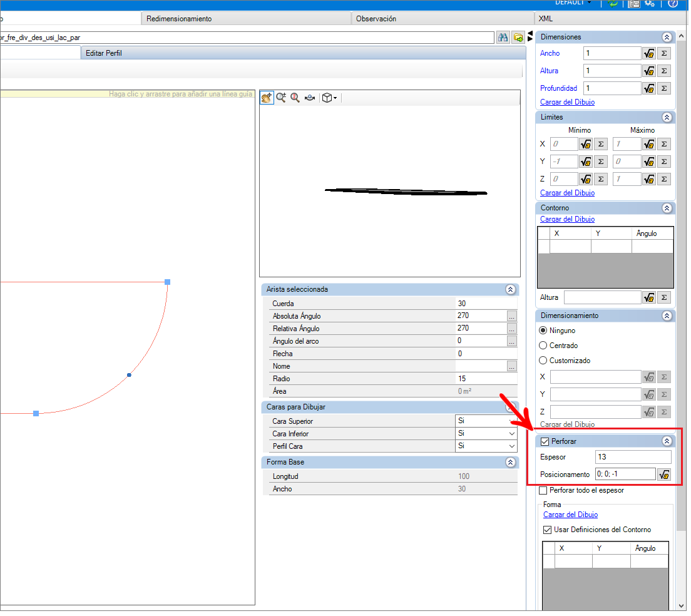691x616 pixels.
Task: Switch to the Redimensionamiento tab
Action: click(247, 19)
